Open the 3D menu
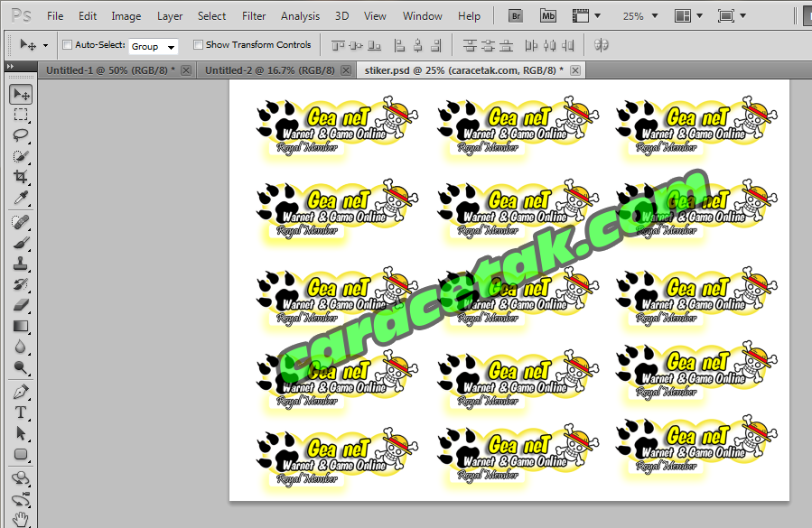The image size is (812, 528). point(341,16)
